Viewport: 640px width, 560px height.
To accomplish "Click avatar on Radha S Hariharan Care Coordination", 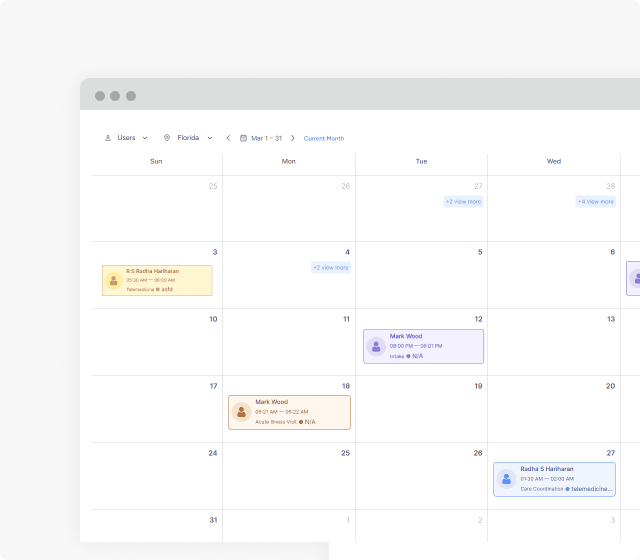I will click(x=506, y=479).
